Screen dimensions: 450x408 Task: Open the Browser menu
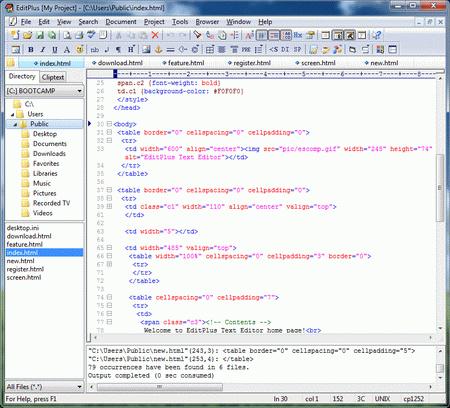pos(207,22)
